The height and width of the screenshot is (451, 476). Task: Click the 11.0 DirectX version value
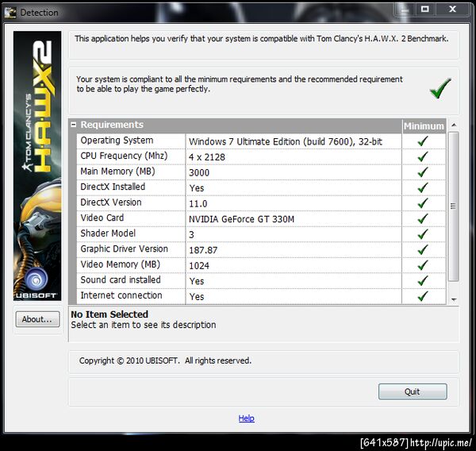tap(198, 203)
